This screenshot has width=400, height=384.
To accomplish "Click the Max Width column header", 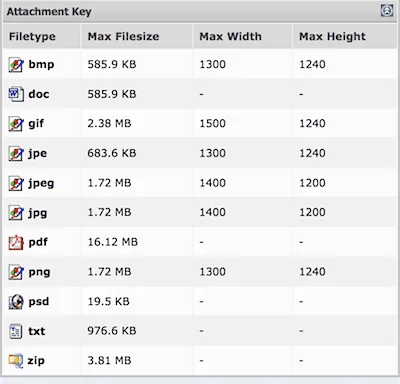I will [230, 36].
